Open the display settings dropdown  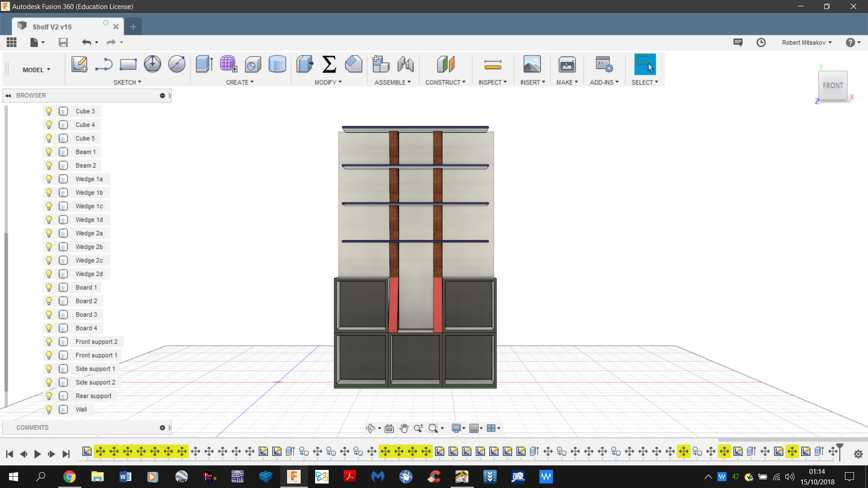click(458, 428)
